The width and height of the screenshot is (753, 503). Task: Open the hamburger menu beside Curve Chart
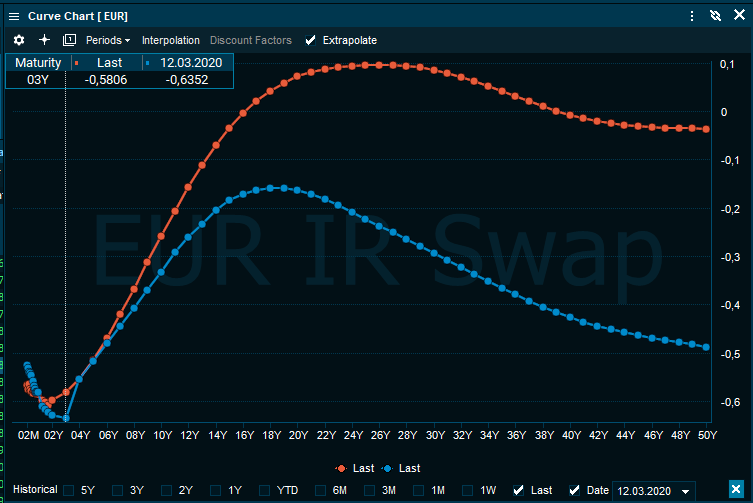13,16
